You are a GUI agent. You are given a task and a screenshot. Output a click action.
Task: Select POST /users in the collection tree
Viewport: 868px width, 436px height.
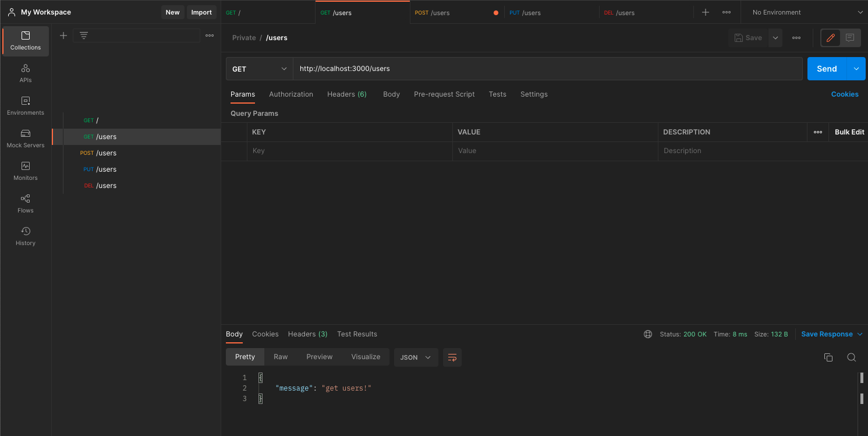136,153
